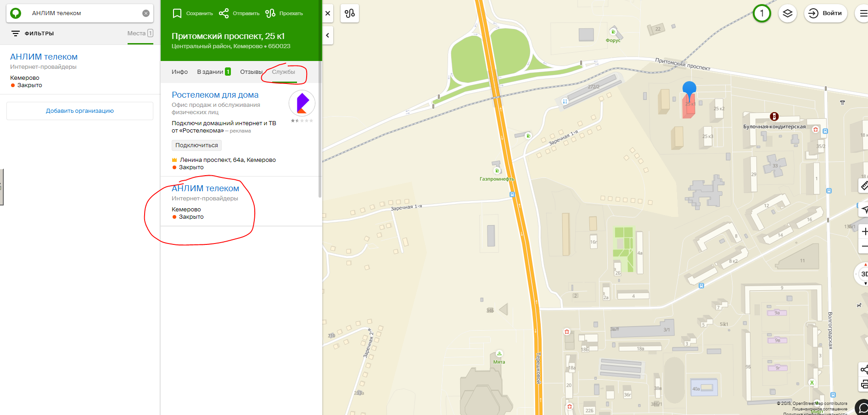Click the Подключиться button
This screenshot has width=868, height=415.
pyautogui.click(x=196, y=145)
